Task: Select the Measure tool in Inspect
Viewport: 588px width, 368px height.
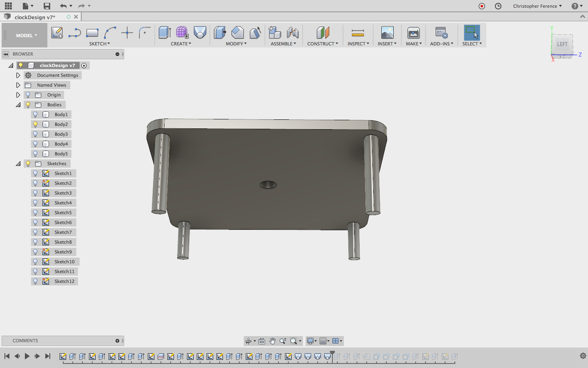Action: pos(358,33)
